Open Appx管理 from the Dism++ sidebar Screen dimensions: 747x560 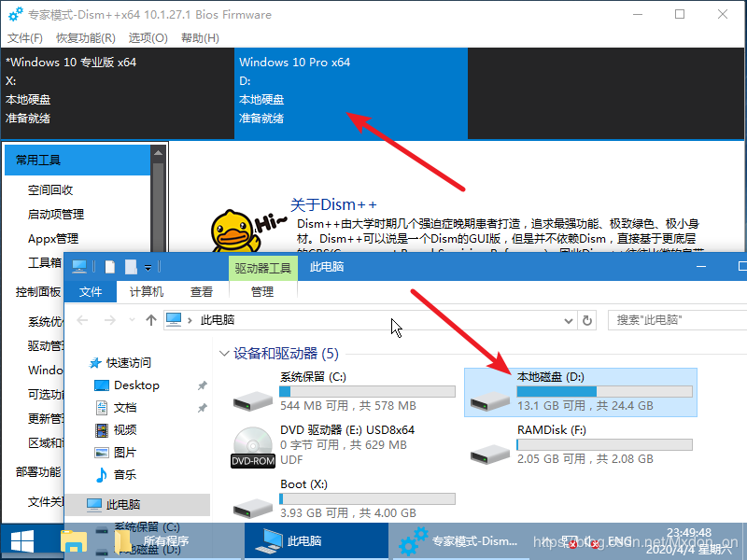(x=54, y=238)
